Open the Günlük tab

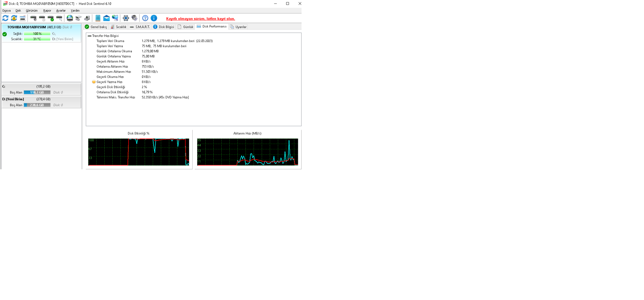click(185, 27)
